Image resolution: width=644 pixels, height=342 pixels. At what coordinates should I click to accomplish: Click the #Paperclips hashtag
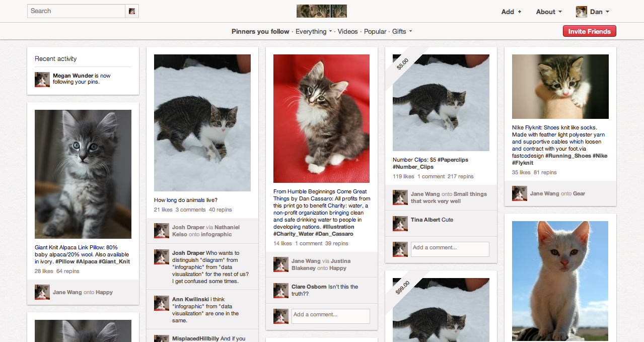click(453, 160)
